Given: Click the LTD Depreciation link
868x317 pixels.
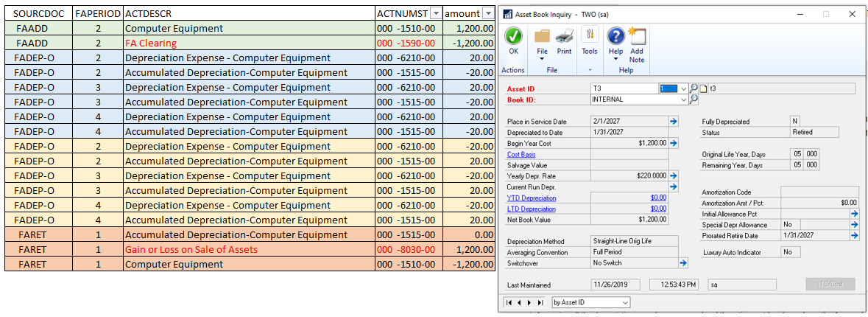Looking at the screenshot, I should 532,209.
